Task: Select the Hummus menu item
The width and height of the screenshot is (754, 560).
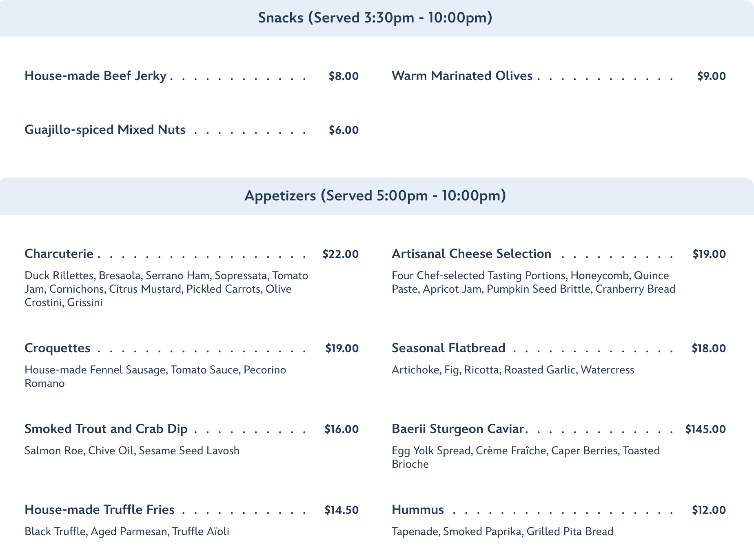Action: (x=418, y=510)
